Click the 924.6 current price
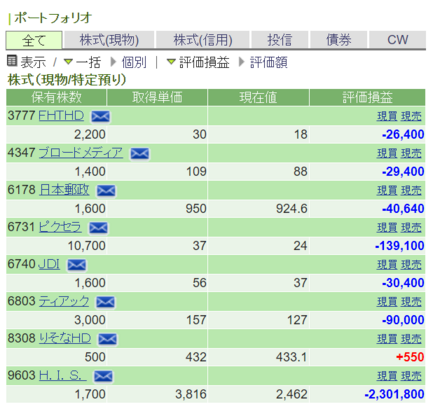The height and width of the screenshot is (416, 440). point(291,209)
